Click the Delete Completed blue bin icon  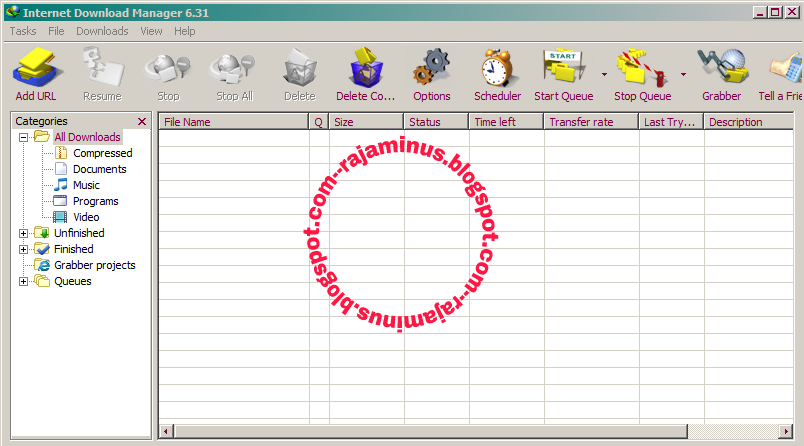(x=366, y=67)
